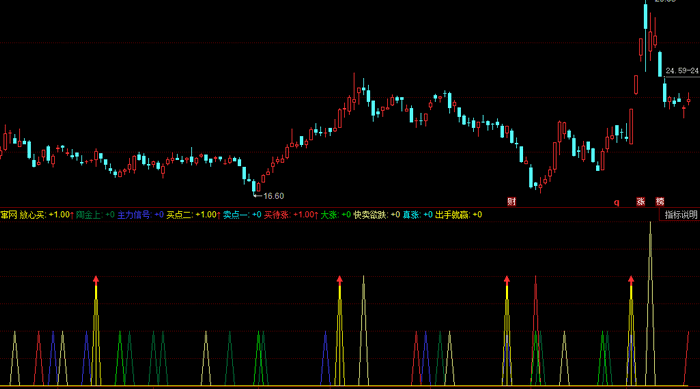Select the green 大涨 indicator label

point(329,215)
